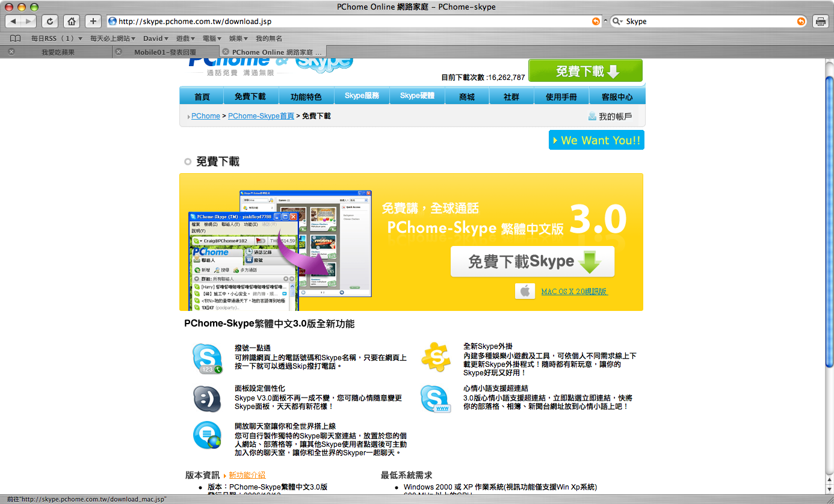Viewport: 834px width, 504px height.
Task: Click the 面板設定個性化 smiley icon
Action: click(x=207, y=398)
